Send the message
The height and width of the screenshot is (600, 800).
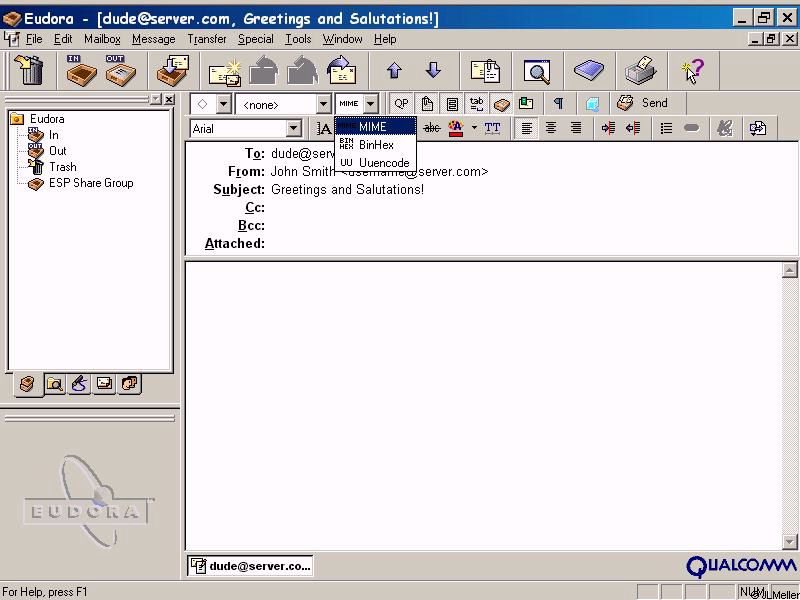(x=642, y=103)
